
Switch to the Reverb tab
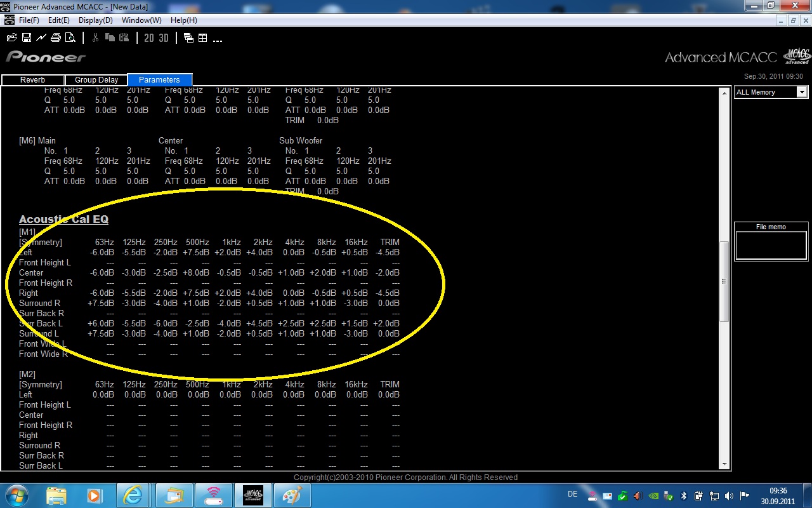(x=33, y=80)
